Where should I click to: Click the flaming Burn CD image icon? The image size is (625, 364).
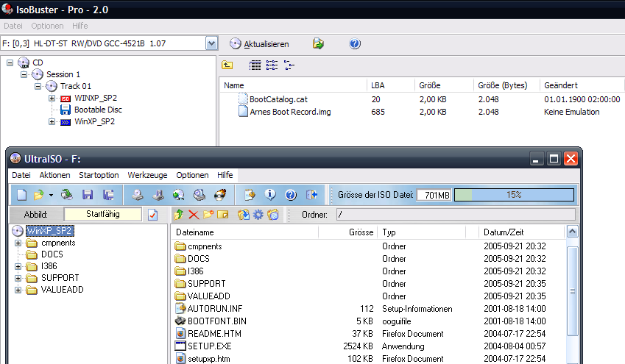point(220,195)
